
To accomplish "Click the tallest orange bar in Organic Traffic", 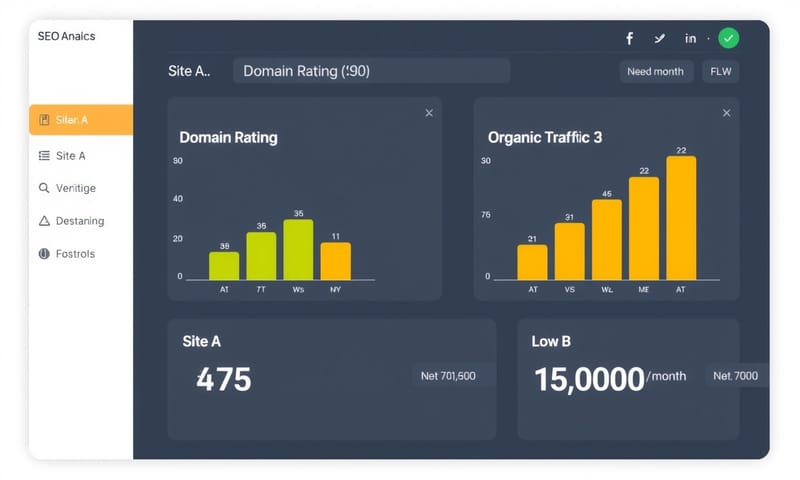I will click(x=681, y=218).
